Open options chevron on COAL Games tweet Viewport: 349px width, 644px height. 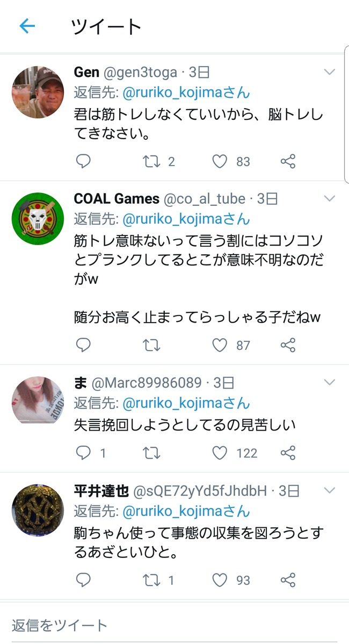(330, 199)
